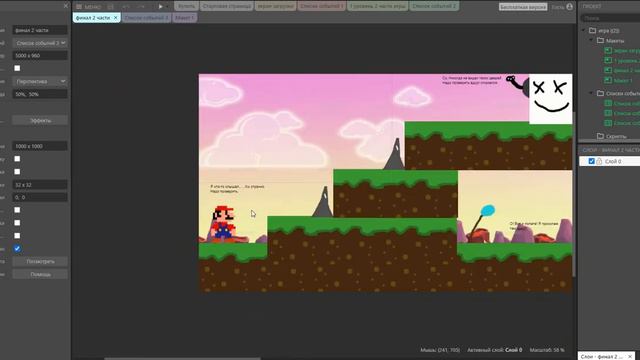Screen dimensions: 640x360
Task: Open the Гость account icon
Action: coord(570,7)
